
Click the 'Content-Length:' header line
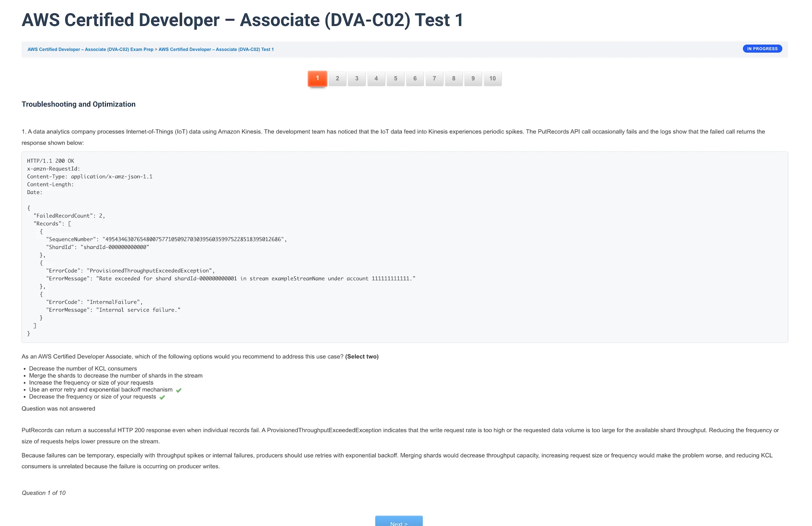pos(50,184)
